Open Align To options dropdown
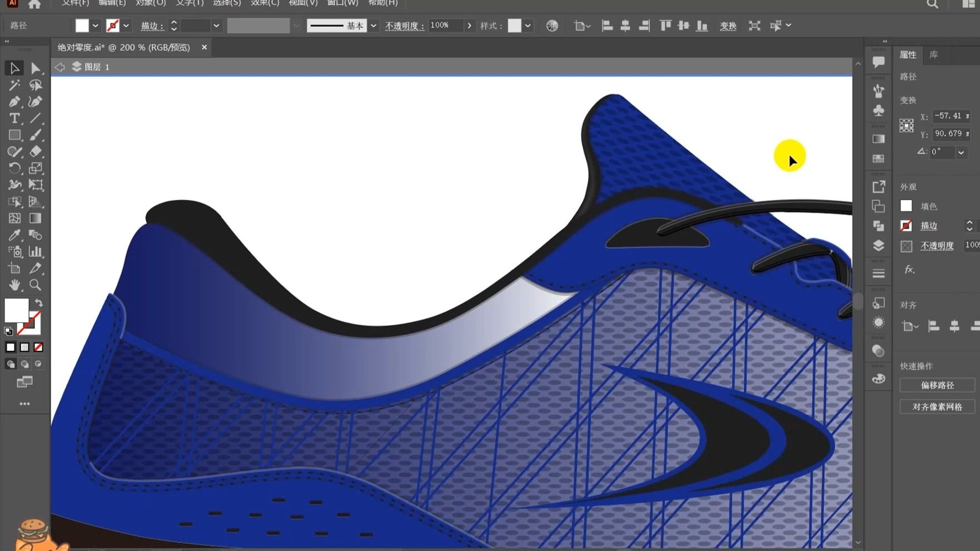 pos(582,26)
